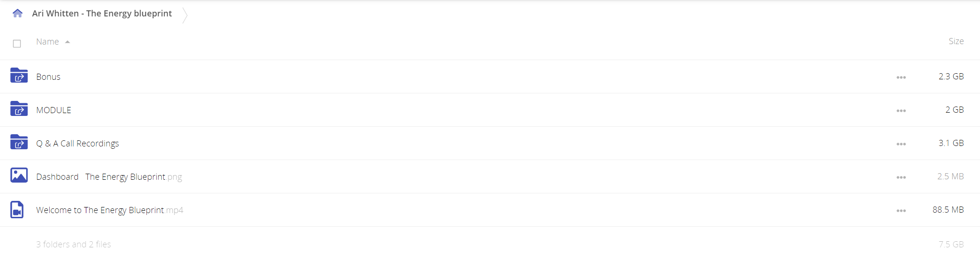Click the Bonus shared folder icon
Image resolution: width=980 pixels, height=268 pixels.
(19, 76)
